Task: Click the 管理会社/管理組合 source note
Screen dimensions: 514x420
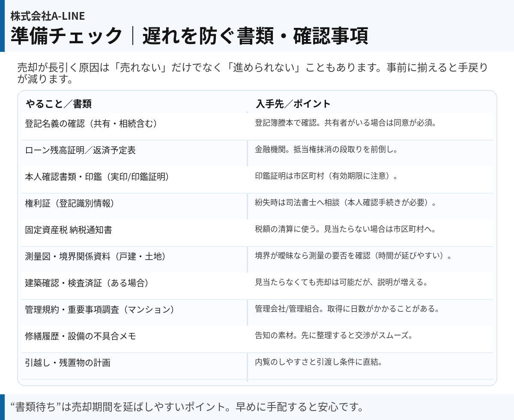Action: click(x=347, y=309)
